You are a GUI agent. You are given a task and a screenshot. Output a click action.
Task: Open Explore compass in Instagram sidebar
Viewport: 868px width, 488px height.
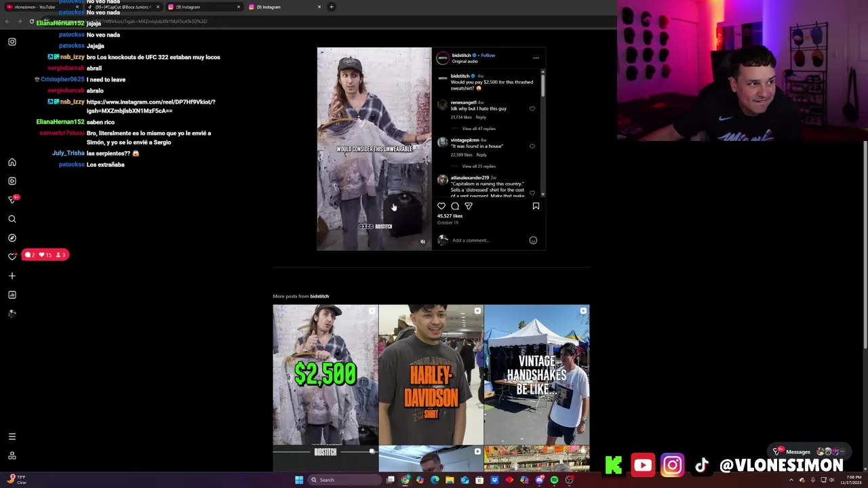coord(12,238)
